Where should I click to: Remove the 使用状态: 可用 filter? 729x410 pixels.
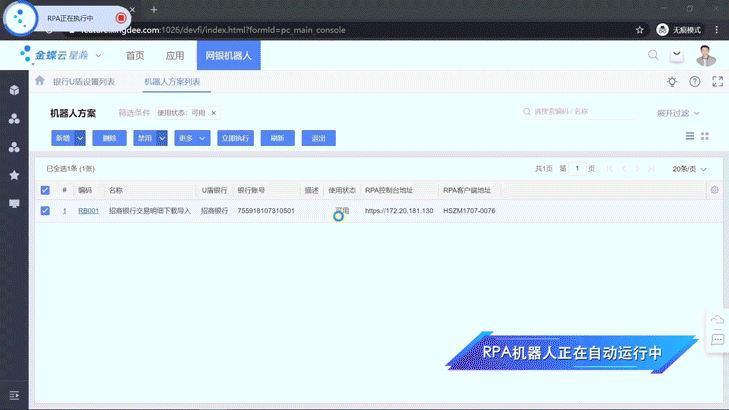pos(214,113)
